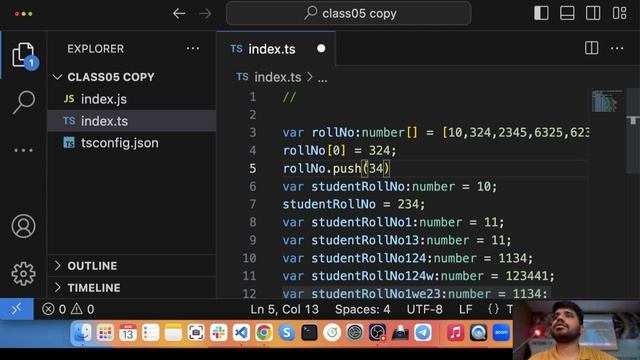Click in the 'rollNo.push(34)' code line
This screenshot has height=360, width=640.
pos(336,168)
